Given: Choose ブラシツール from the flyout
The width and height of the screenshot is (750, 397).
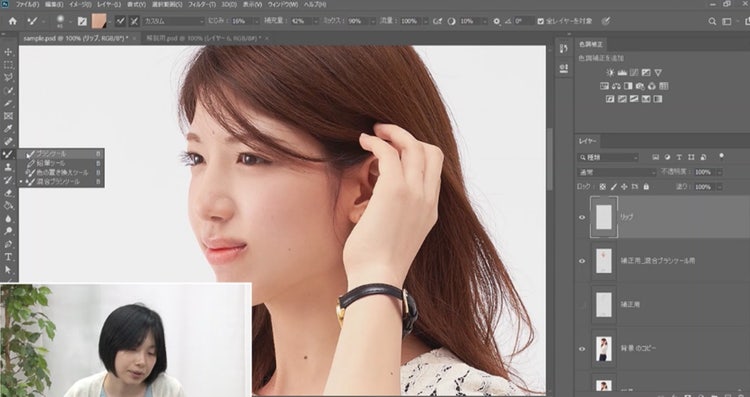Looking at the screenshot, I should 61,154.
